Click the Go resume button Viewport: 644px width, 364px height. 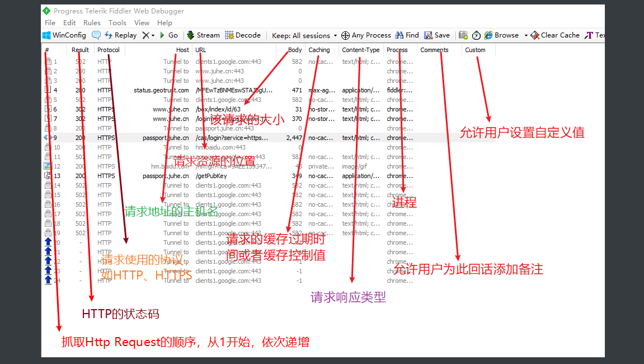pos(169,35)
